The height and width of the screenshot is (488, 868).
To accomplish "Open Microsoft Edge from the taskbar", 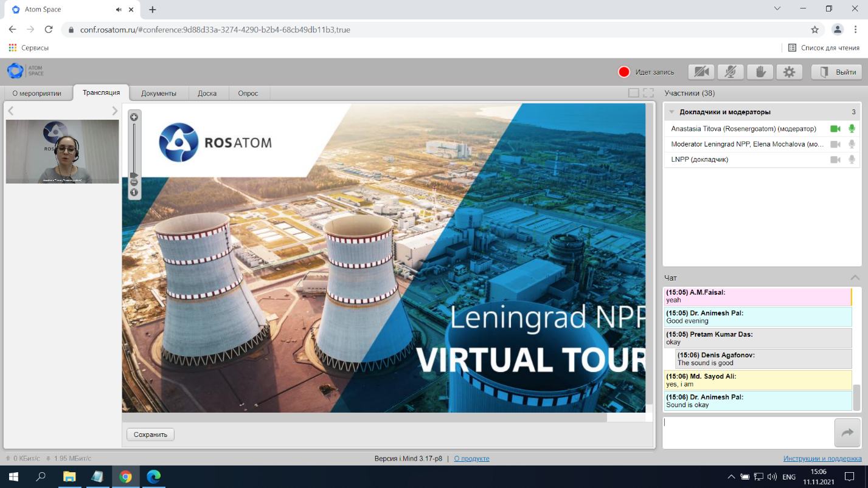I will (153, 477).
